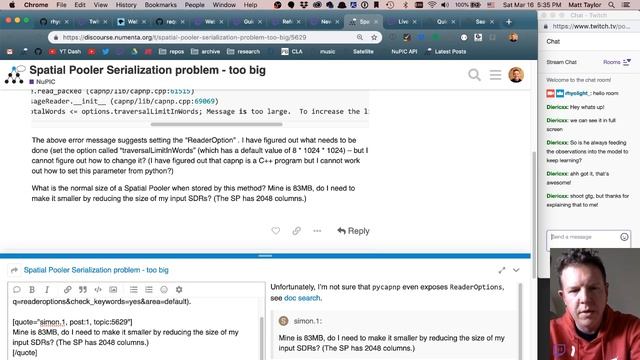
Task: Open the music bookmark
Action: pos(327,51)
